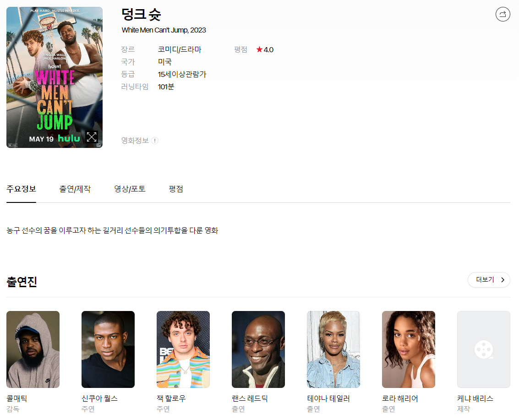This screenshot has width=519, height=420.
Task: Click the red star rating icon
Action: point(259,49)
